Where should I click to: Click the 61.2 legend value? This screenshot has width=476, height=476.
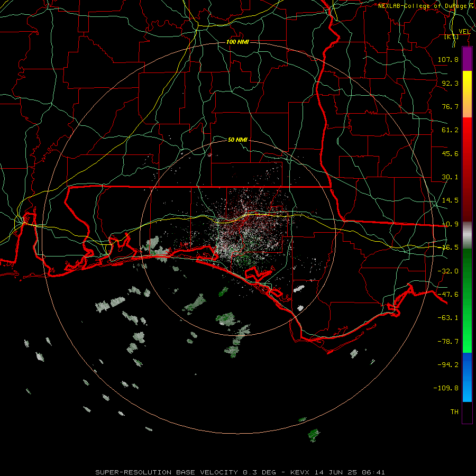450,130
